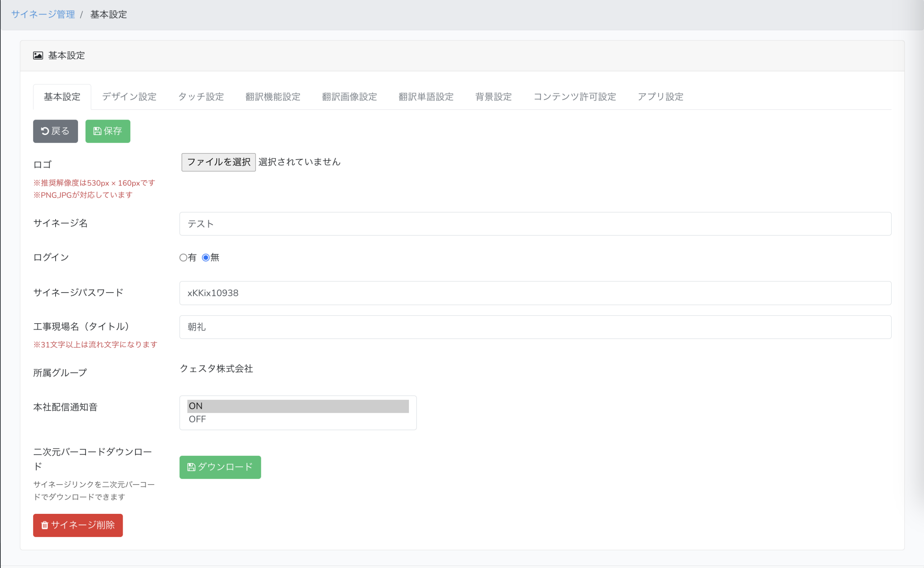
Task: Click the クェスタ株式会社 group name text
Action: click(x=216, y=369)
